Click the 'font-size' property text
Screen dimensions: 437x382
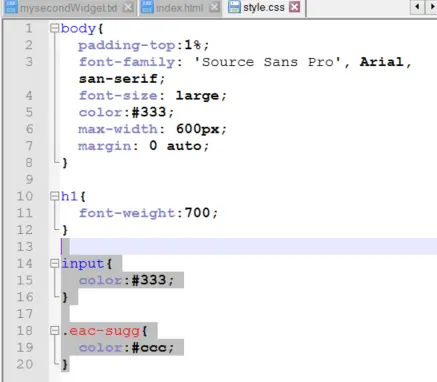(x=118, y=96)
